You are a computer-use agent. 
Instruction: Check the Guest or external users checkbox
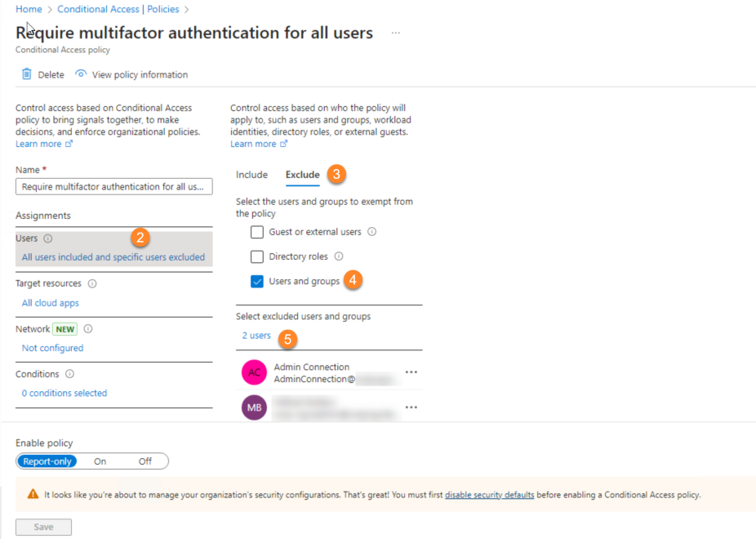[x=257, y=232]
